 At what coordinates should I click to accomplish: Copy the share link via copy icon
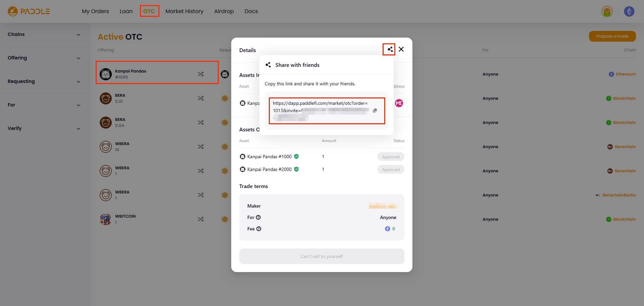coord(375,111)
